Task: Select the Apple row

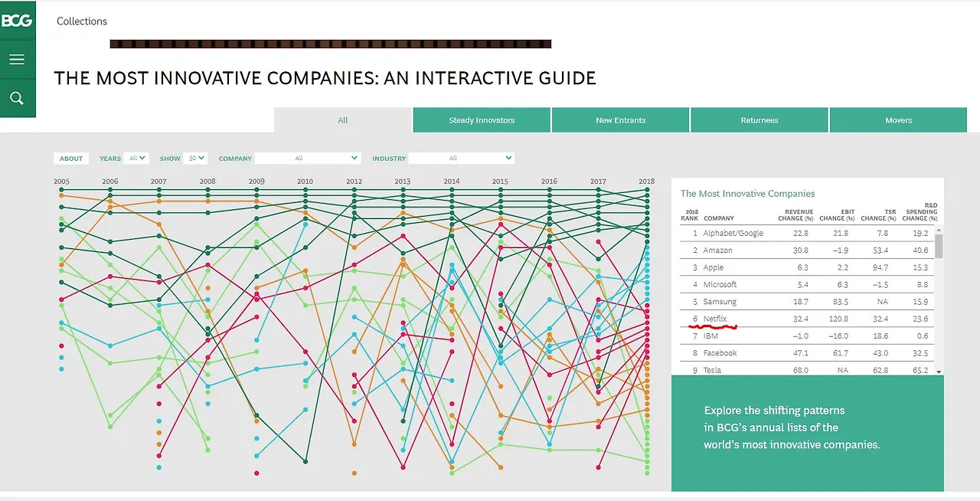Action: tap(806, 267)
